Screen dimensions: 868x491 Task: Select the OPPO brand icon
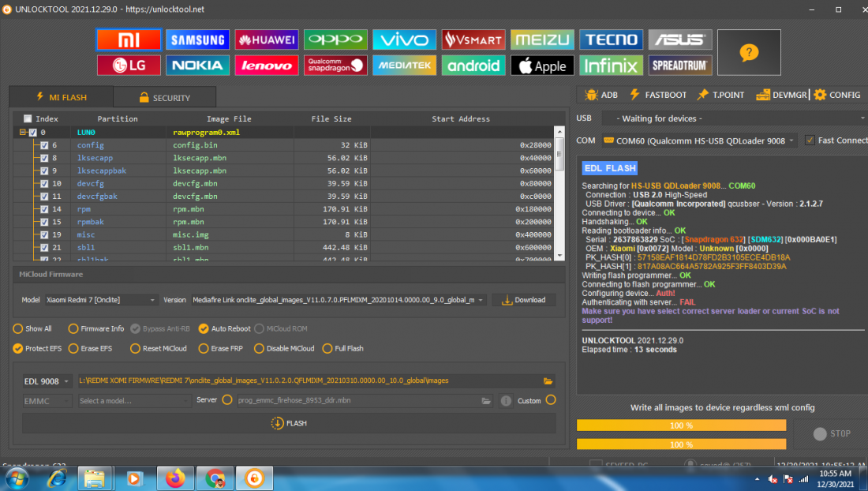pos(335,39)
